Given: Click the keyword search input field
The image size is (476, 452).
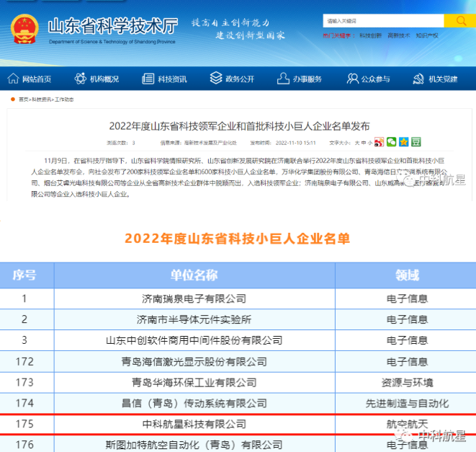Looking at the screenshot, I should coord(383,21).
